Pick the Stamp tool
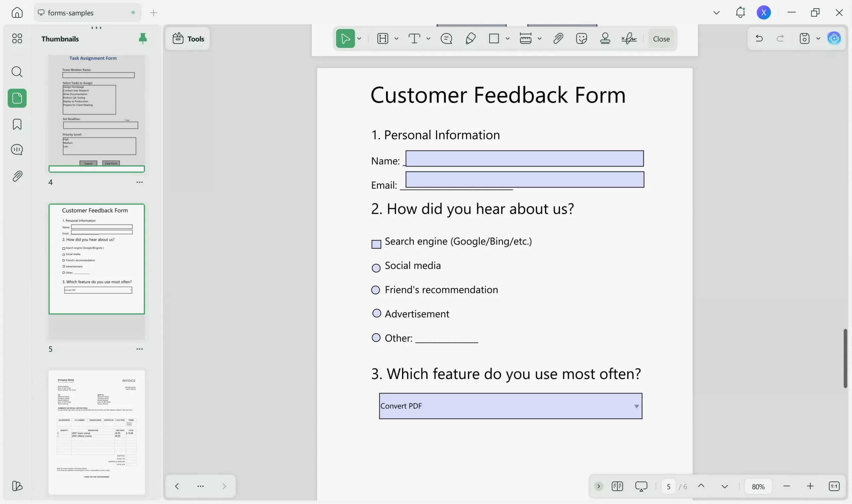The image size is (852, 504). [x=605, y=38]
